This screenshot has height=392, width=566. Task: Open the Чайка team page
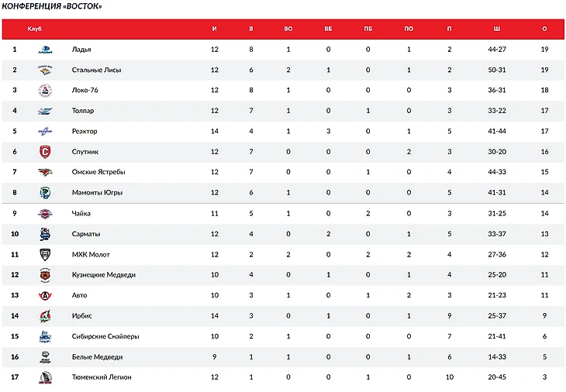point(81,213)
